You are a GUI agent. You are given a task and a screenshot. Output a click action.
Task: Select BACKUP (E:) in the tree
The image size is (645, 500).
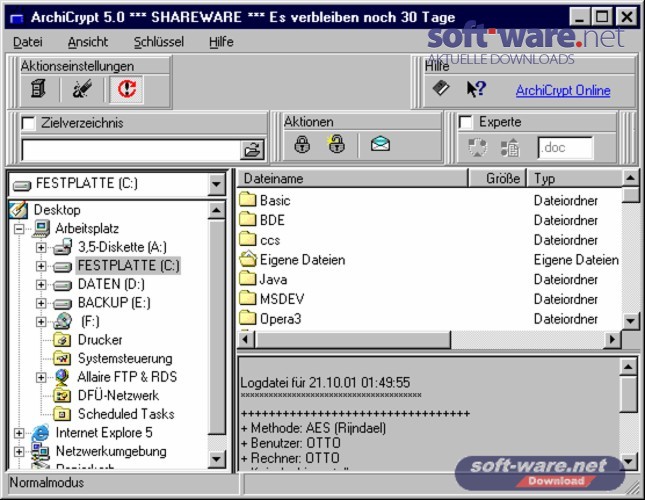(x=114, y=303)
